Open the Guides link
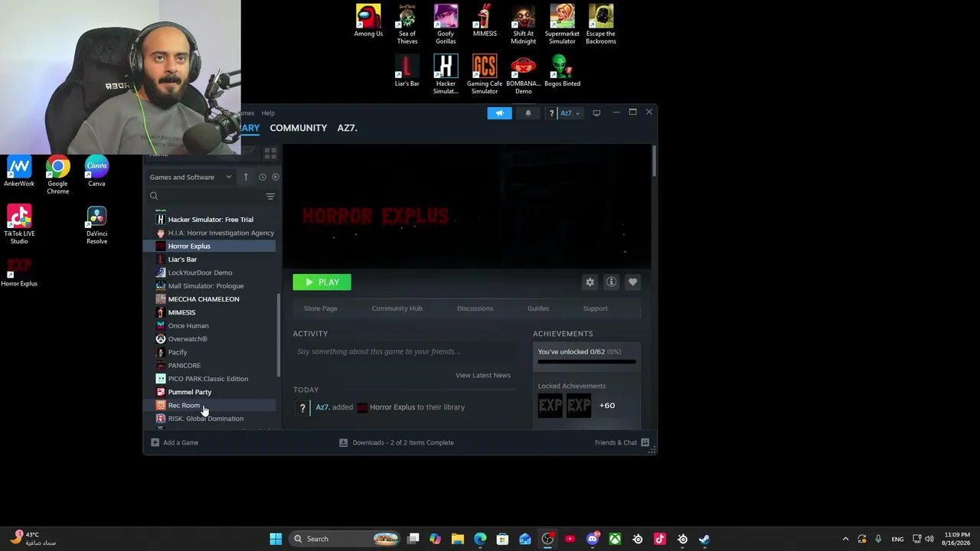Viewport: 980px width, 551px height. (x=538, y=308)
